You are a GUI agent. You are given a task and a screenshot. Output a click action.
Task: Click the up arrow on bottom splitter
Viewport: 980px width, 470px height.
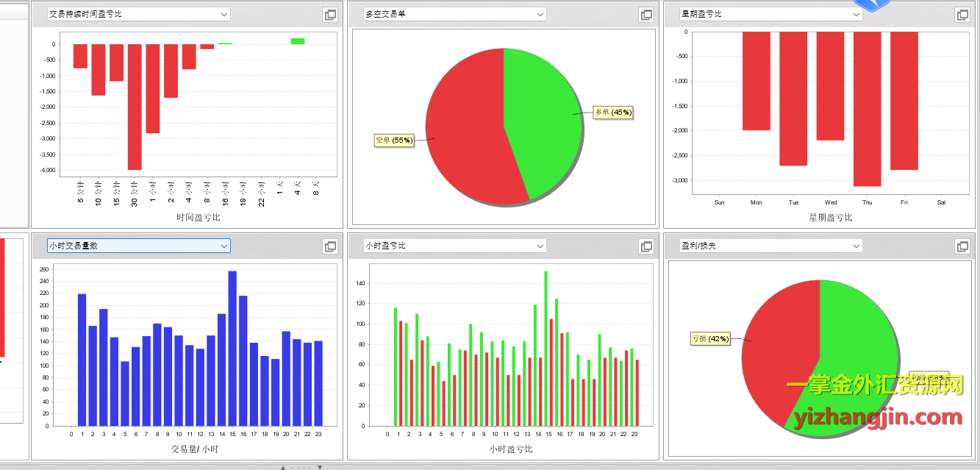tap(283, 467)
